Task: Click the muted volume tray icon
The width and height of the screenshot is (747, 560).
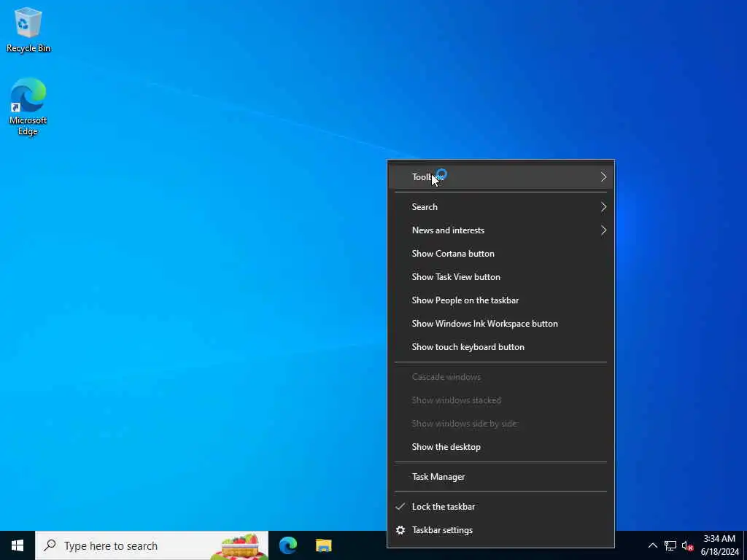Action: point(687,545)
